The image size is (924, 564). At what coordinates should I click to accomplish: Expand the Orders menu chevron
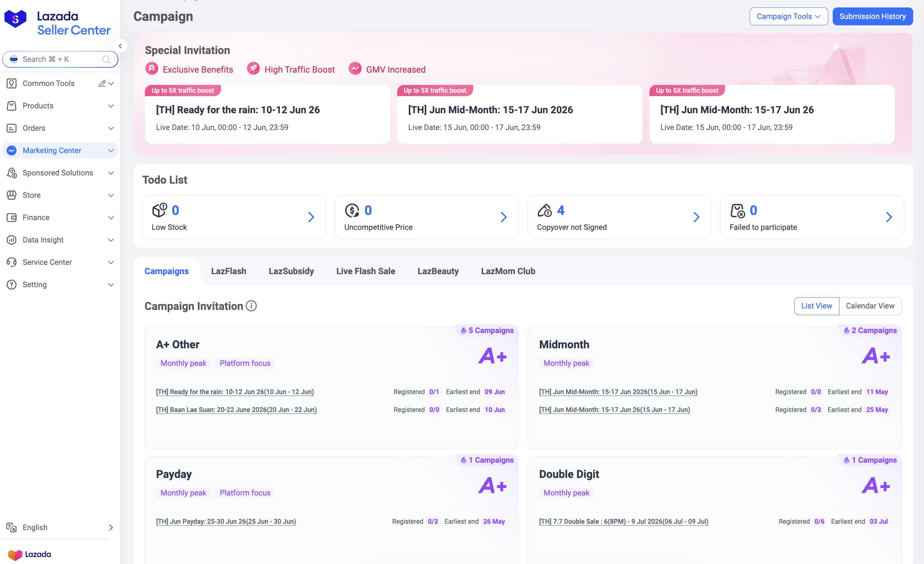[x=111, y=128]
